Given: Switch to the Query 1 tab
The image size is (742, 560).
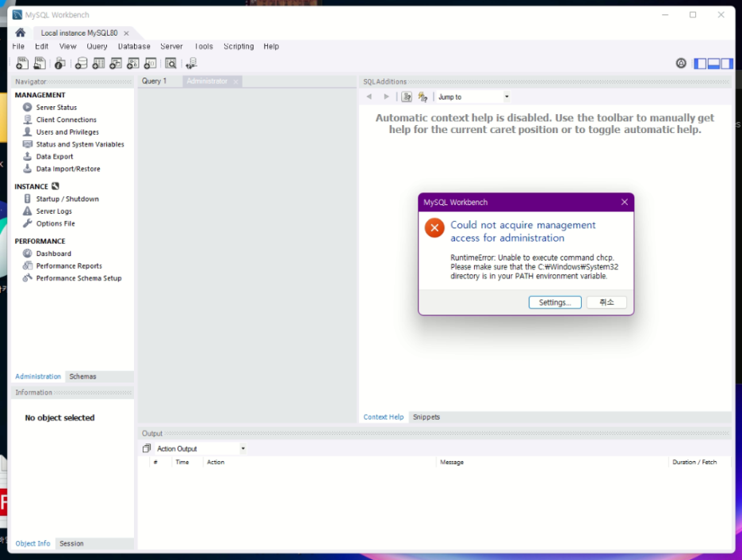Looking at the screenshot, I should (x=155, y=81).
